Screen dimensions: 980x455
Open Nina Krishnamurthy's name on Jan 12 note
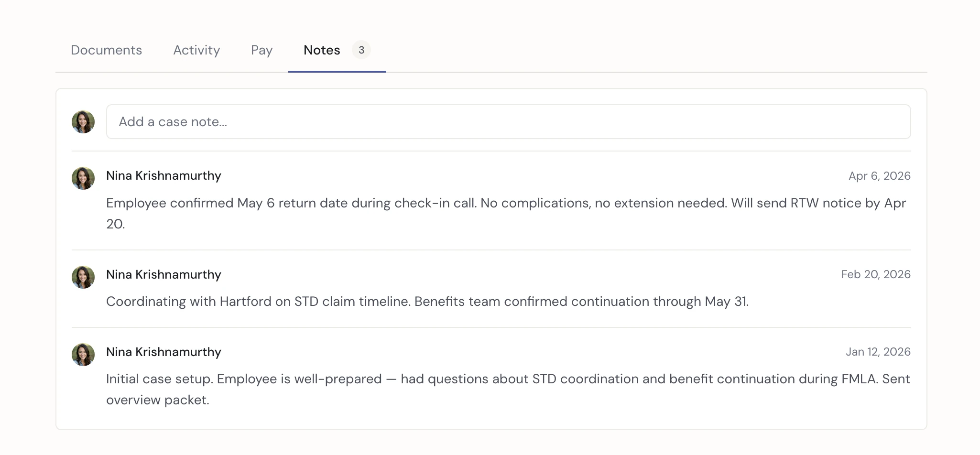163,352
